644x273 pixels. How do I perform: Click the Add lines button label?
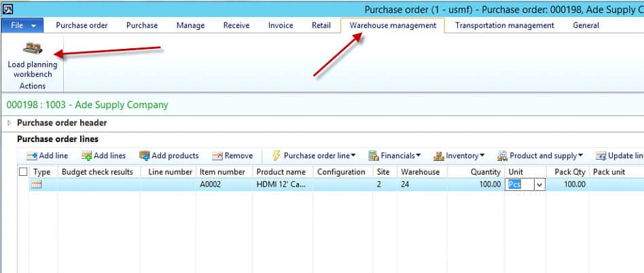(x=109, y=156)
